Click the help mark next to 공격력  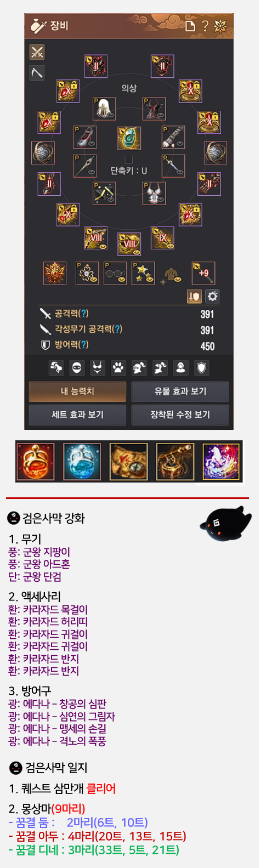(x=83, y=313)
